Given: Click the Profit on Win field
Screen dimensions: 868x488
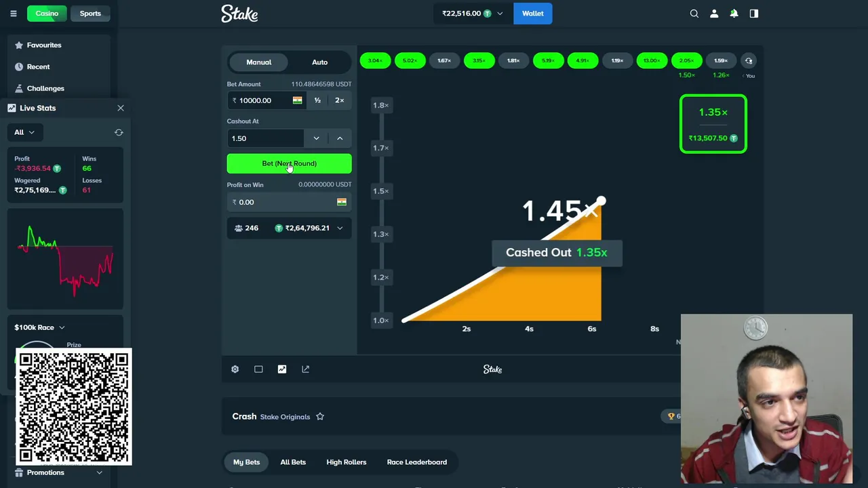Looking at the screenshot, I should coord(290,202).
